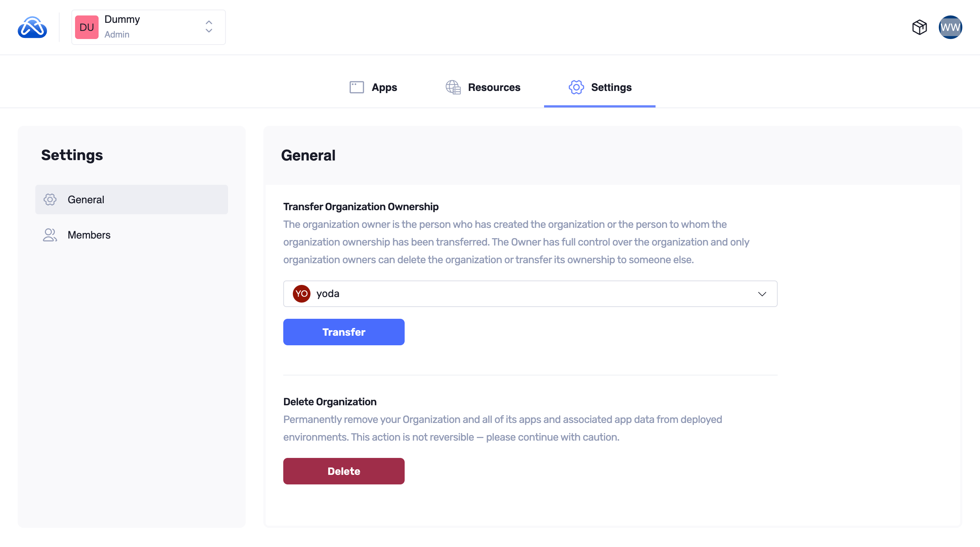Click the DU organization badge

(87, 27)
